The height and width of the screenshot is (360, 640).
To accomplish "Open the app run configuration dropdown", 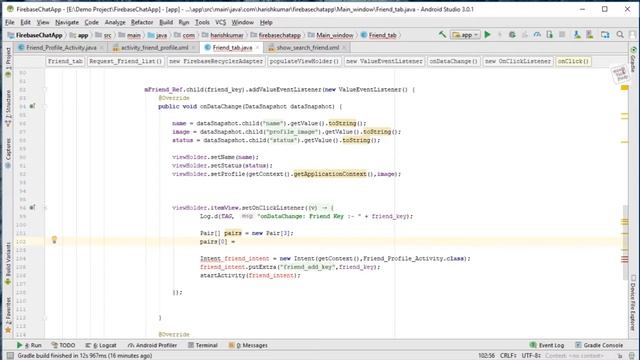I will 465,35.
